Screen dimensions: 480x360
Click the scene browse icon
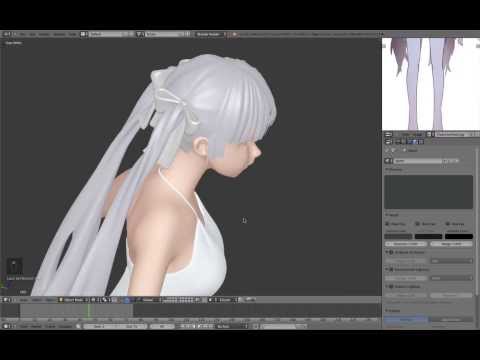tap(140, 34)
